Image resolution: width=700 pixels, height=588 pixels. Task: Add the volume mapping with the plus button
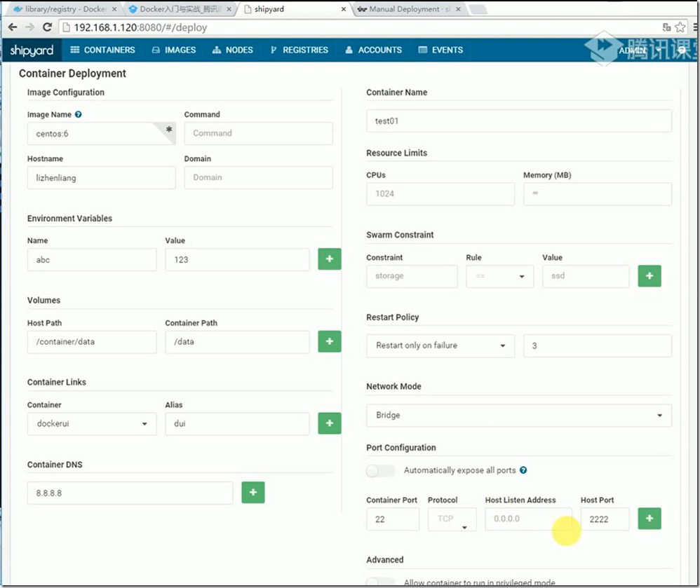point(330,341)
